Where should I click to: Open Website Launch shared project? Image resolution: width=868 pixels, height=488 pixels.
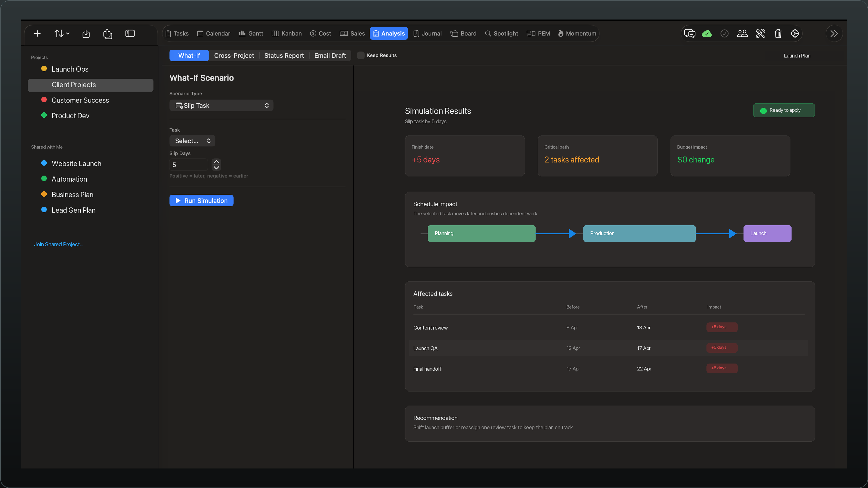point(90,164)
